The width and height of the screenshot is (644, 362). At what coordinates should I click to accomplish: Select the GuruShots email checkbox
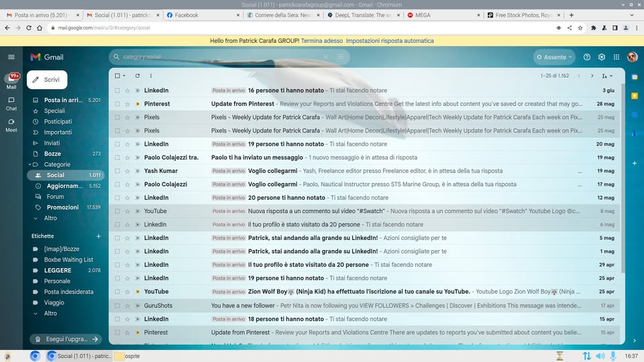(117, 306)
